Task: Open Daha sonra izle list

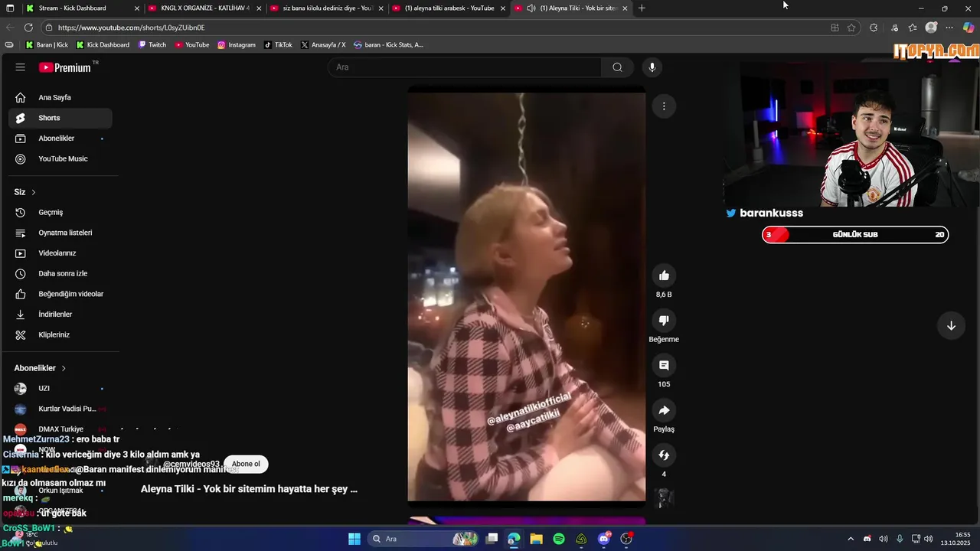Action: coord(60,273)
